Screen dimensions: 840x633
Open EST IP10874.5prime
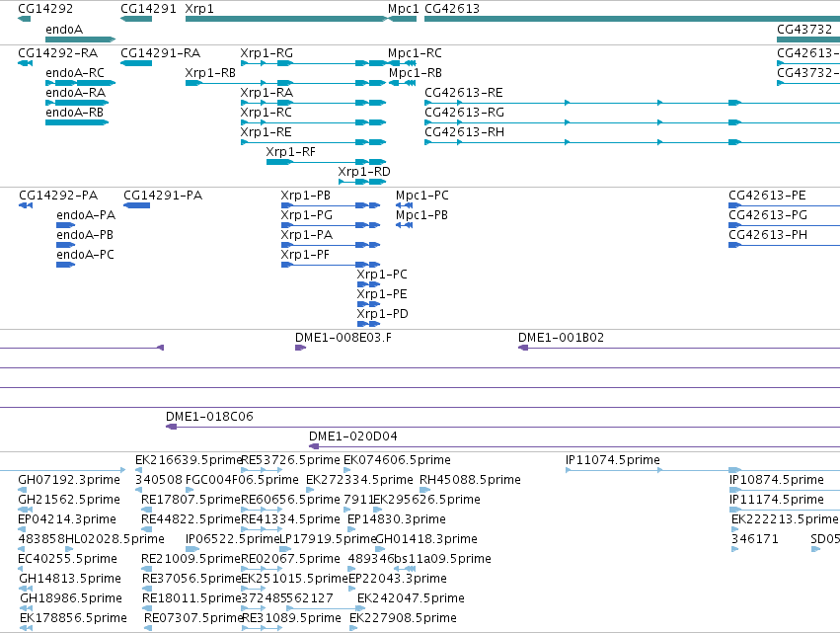coord(777,480)
